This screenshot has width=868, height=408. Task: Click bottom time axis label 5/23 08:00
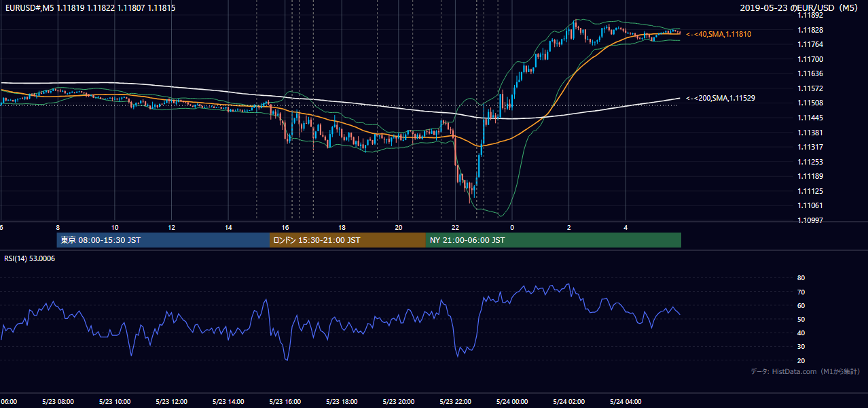[x=57, y=402]
